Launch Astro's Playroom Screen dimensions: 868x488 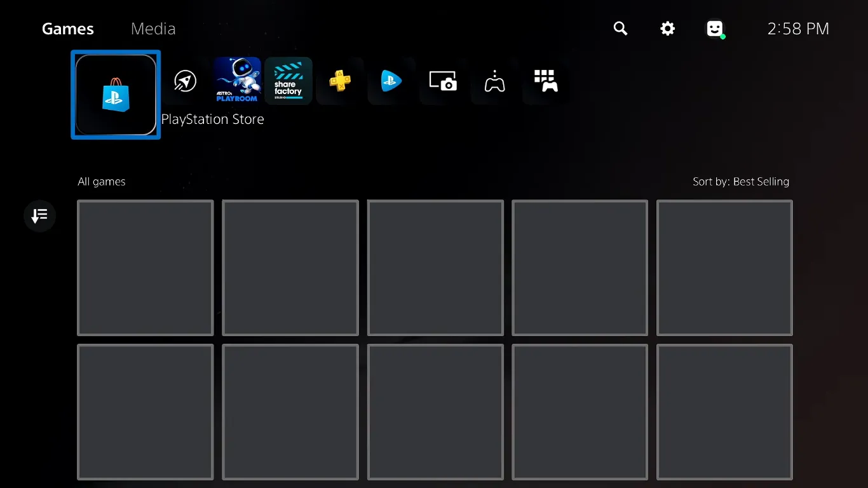pos(237,81)
